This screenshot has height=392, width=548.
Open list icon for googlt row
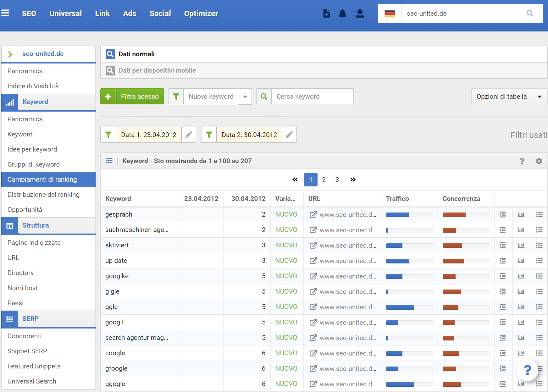coord(539,322)
